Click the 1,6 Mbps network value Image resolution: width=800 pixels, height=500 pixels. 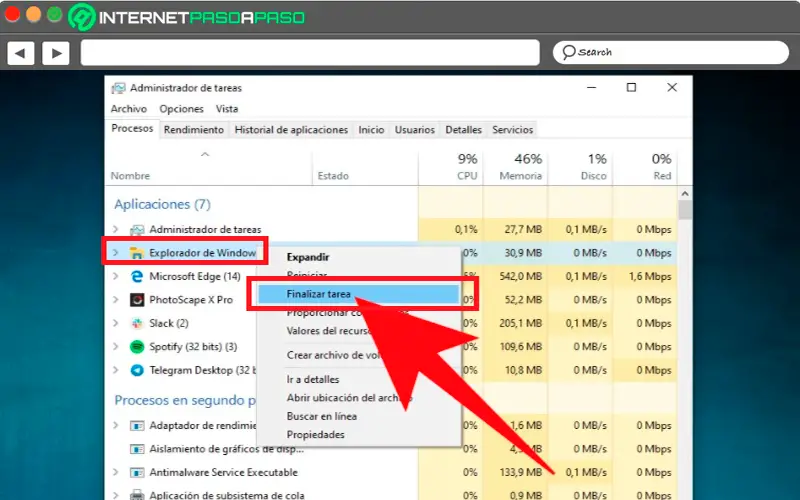coord(650,277)
